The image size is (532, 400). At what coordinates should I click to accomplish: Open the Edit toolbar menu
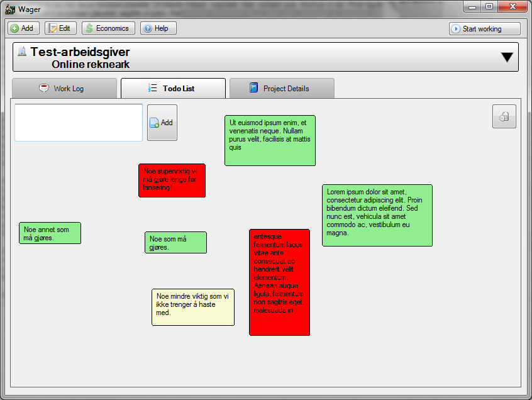point(60,28)
